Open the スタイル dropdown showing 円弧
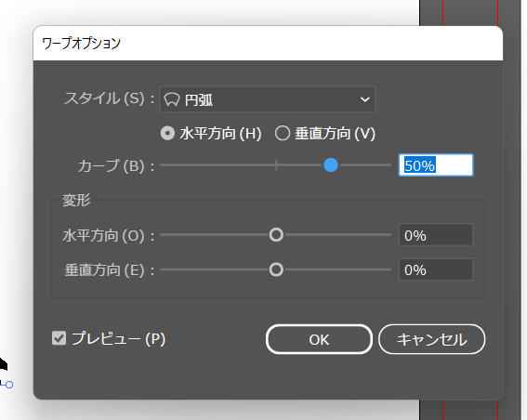The height and width of the screenshot is (420, 527). 267,99
